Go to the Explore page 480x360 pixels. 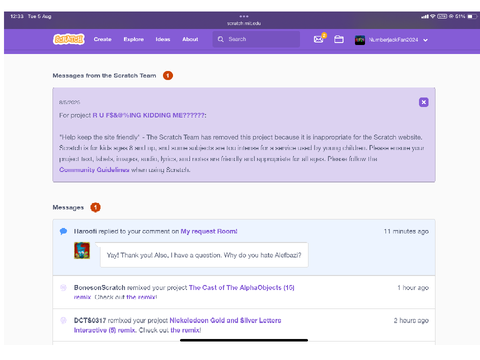[133, 39]
